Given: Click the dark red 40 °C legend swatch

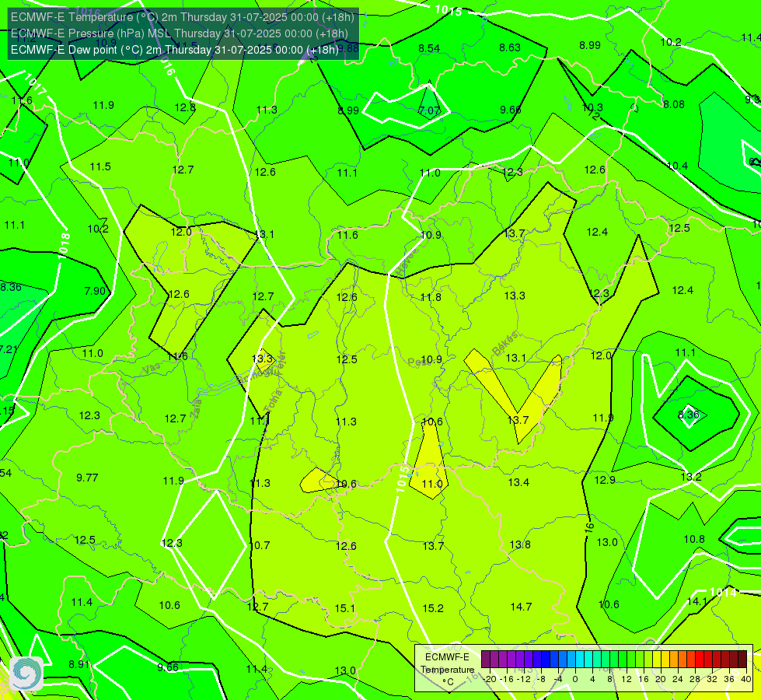Looking at the screenshot, I should point(742,660).
